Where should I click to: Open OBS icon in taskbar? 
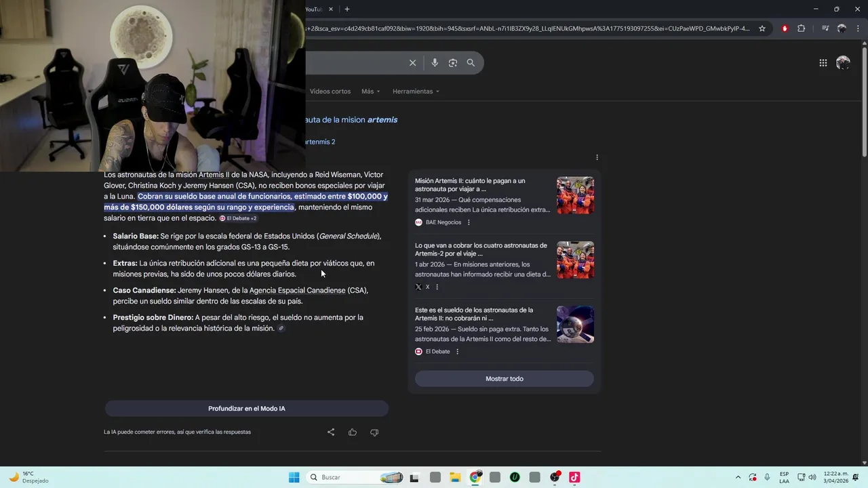(x=555, y=477)
